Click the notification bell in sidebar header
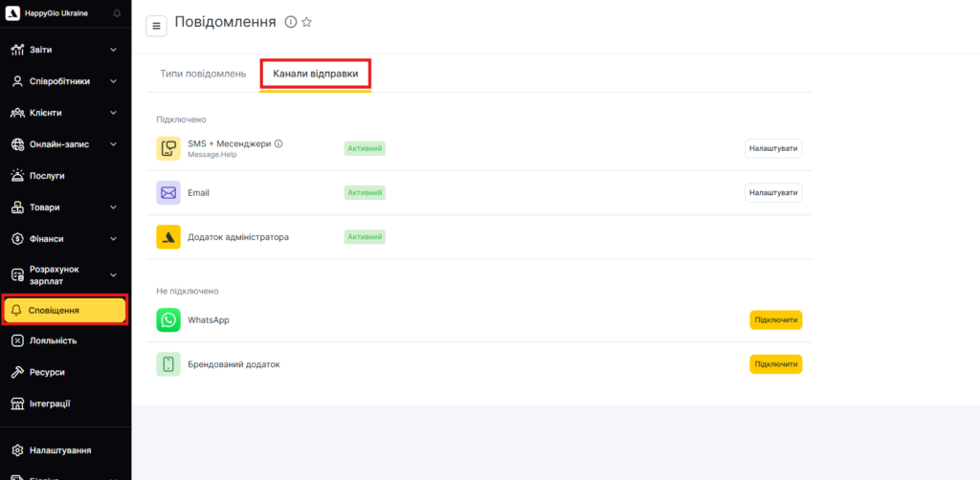 [117, 13]
